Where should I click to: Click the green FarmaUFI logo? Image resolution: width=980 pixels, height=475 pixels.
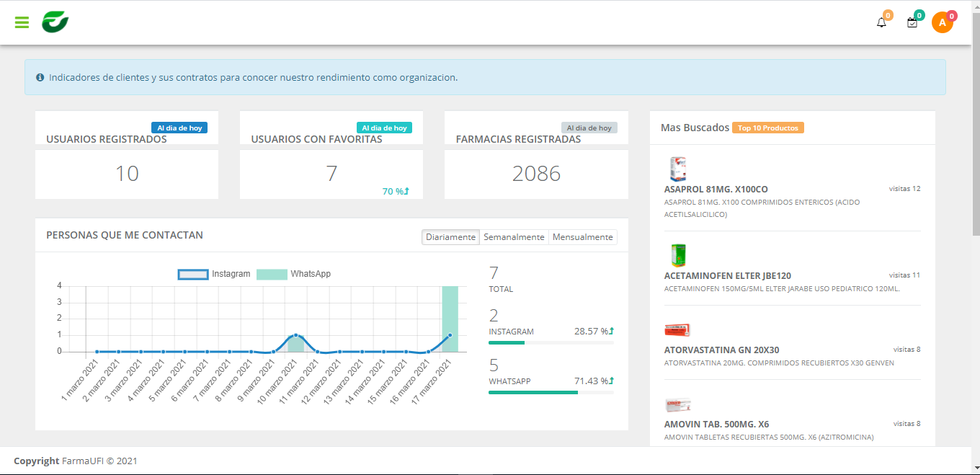pyautogui.click(x=55, y=22)
